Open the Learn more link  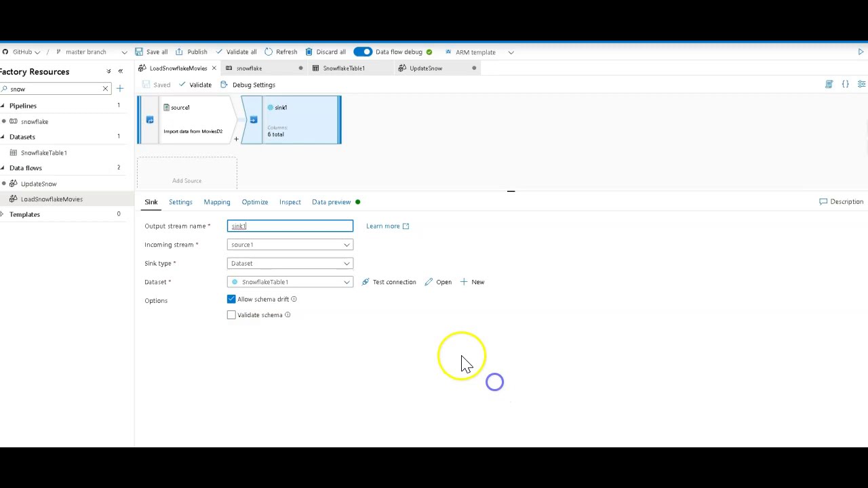pos(387,226)
